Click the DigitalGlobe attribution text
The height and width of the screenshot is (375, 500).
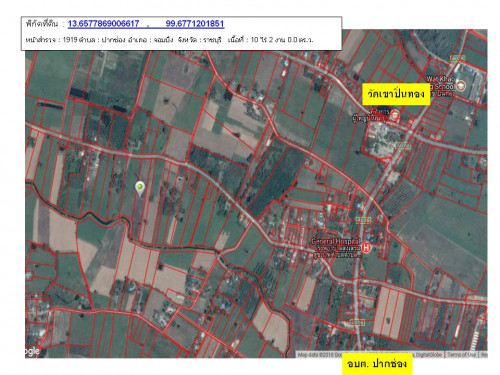pos(428,355)
